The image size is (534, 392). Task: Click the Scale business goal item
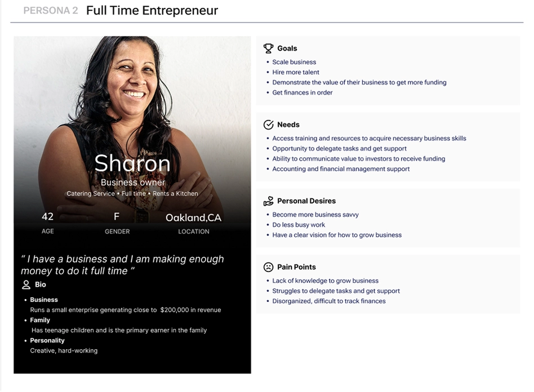click(294, 62)
